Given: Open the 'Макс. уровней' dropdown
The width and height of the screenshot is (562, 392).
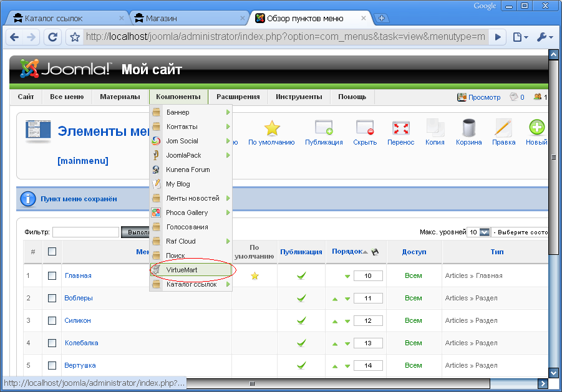Looking at the screenshot, I should tap(478, 232).
